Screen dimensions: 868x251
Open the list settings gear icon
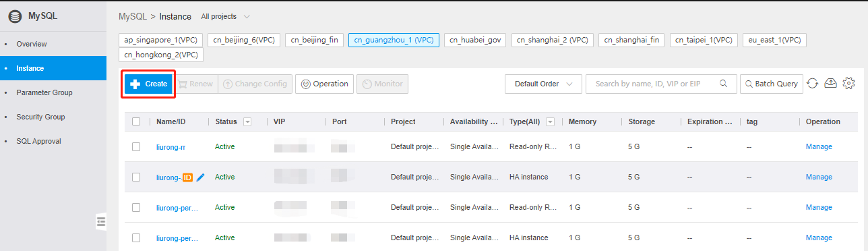[x=849, y=84]
